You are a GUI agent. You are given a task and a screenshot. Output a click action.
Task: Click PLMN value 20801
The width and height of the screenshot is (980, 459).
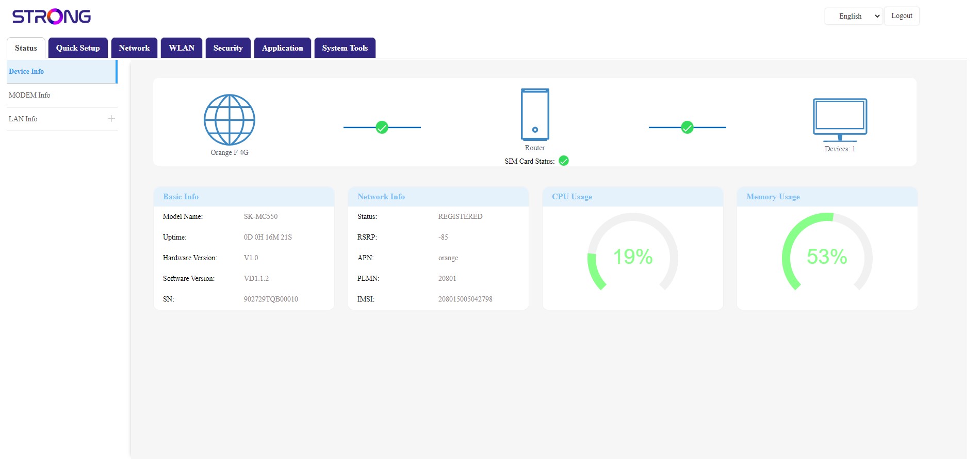point(447,279)
